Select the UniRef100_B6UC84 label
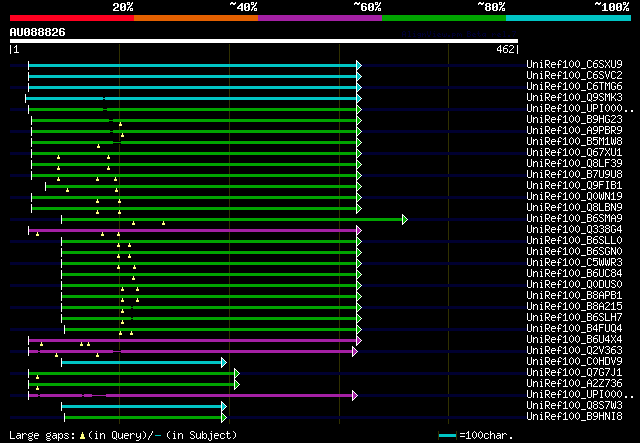The height and width of the screenshot is (443, 640). pos(574,274)
